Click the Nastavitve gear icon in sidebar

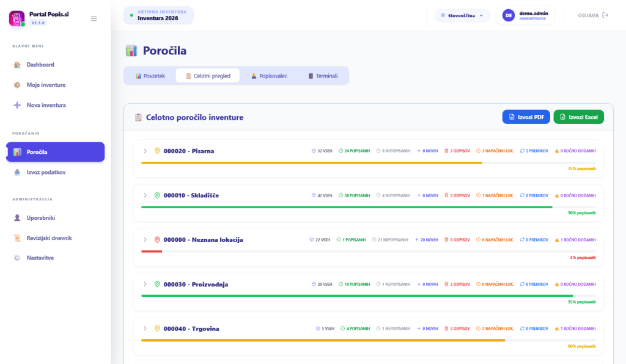17,258
